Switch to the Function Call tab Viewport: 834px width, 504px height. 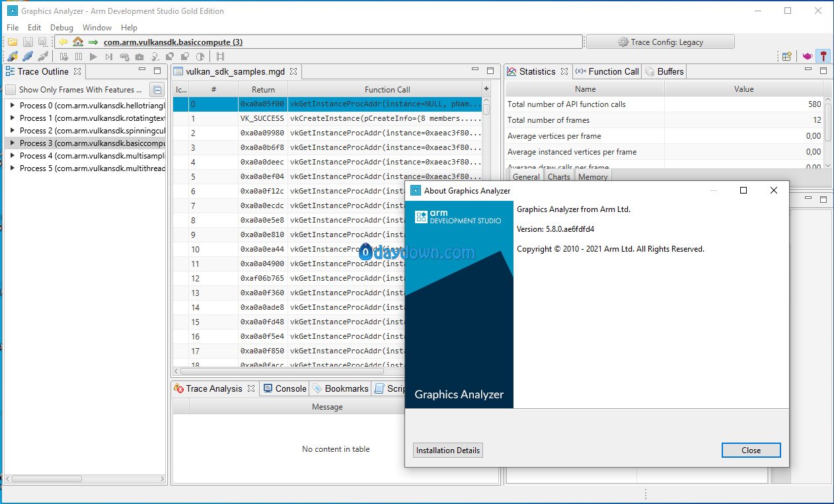607,71
